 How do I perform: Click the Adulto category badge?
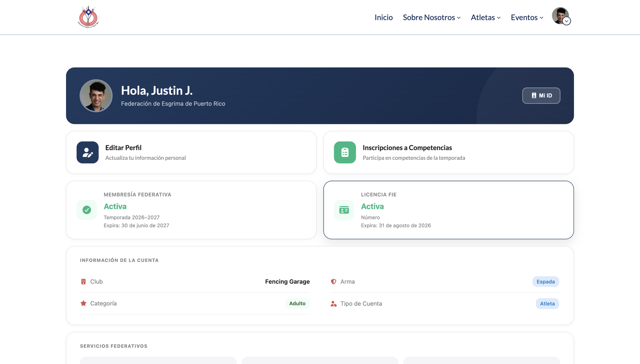[x=297, y=303]
